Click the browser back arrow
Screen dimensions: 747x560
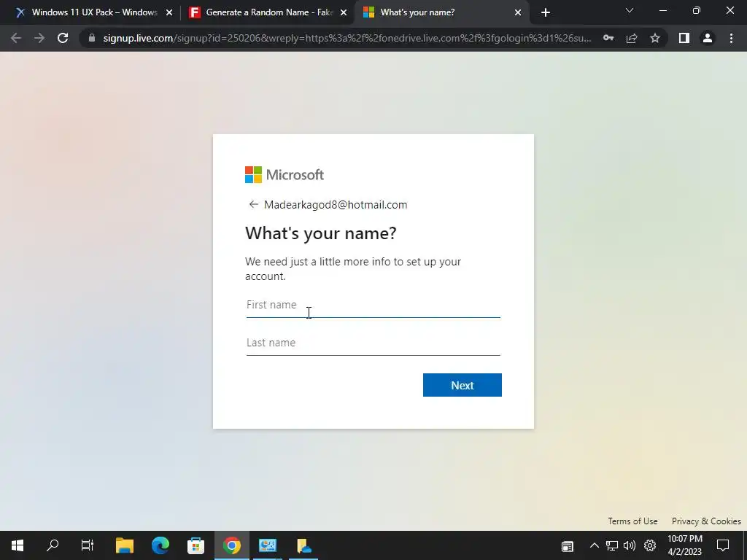point(16,38)
